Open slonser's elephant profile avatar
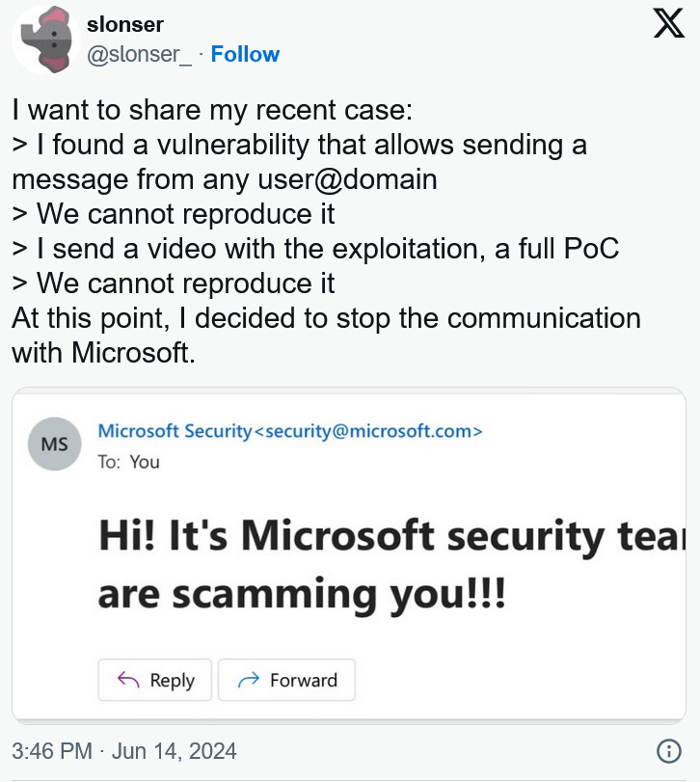 point(46,40)
